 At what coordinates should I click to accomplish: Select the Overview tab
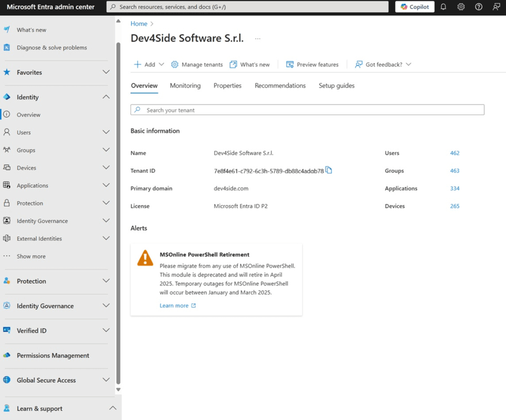coord(144,85)
